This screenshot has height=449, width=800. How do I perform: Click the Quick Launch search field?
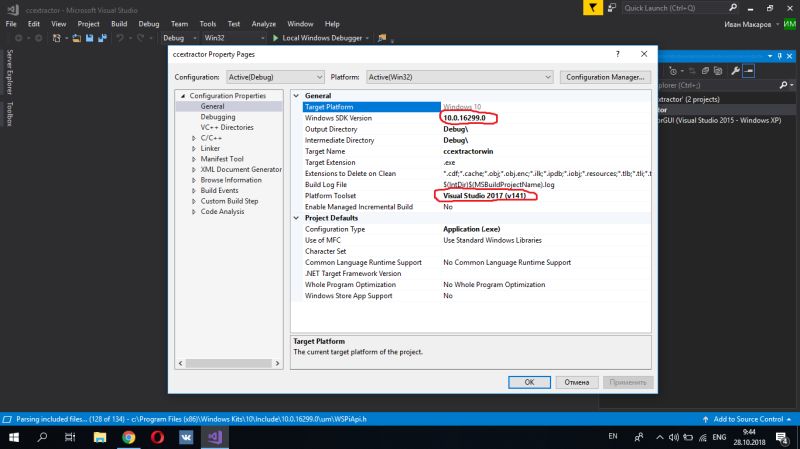click(674, 8)
